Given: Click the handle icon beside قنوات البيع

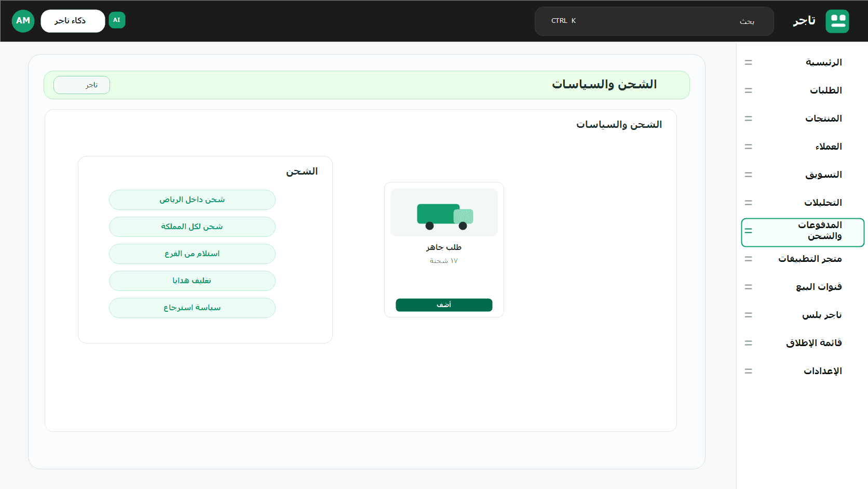Looking at the screenshot, I should (x=748, y=287).
